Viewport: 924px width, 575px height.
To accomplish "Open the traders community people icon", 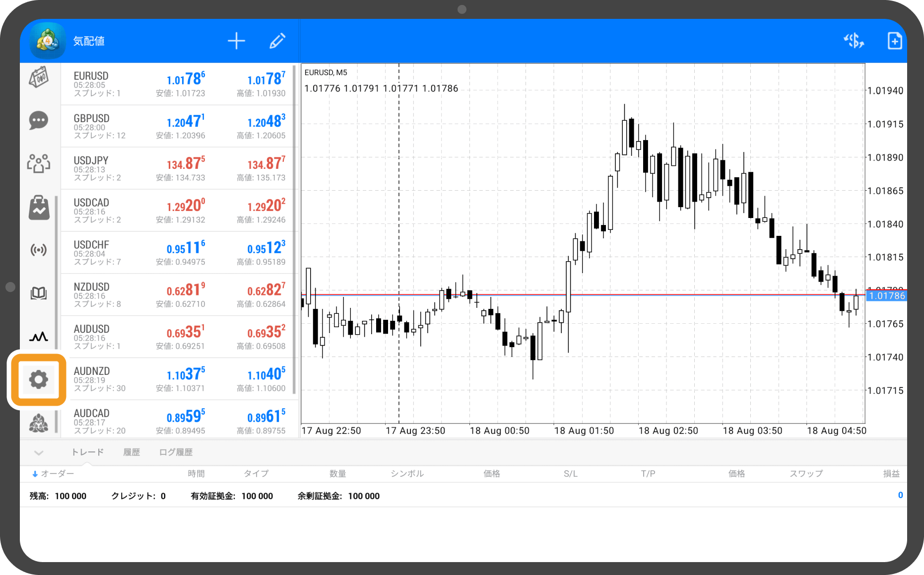I will (x=39, y=163).
